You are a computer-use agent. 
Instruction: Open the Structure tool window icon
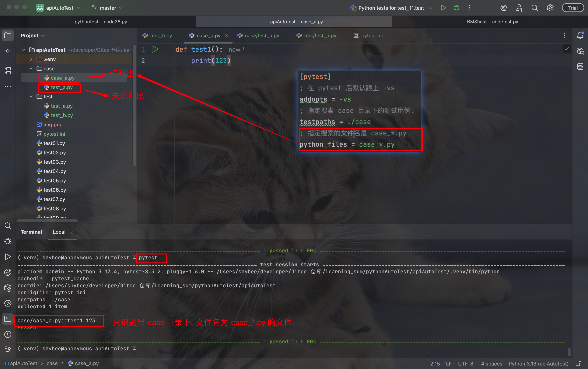8,71
